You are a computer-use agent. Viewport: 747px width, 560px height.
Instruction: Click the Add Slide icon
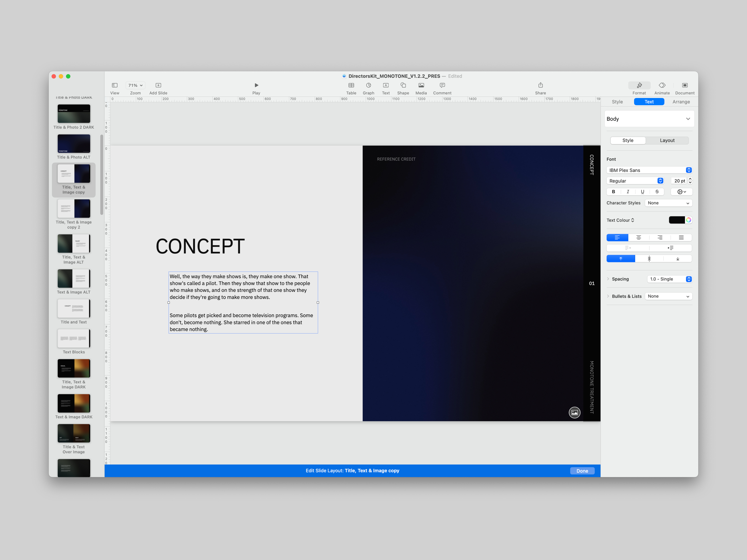pos(158,85)
